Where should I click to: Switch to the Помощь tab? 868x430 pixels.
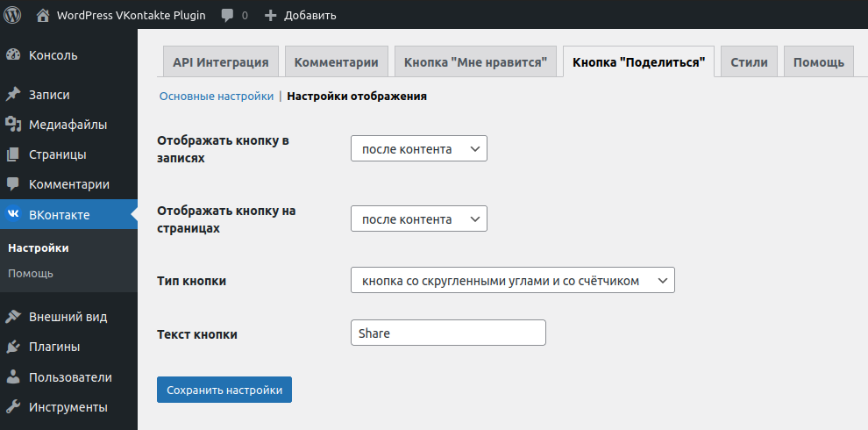tap(819, 61)
